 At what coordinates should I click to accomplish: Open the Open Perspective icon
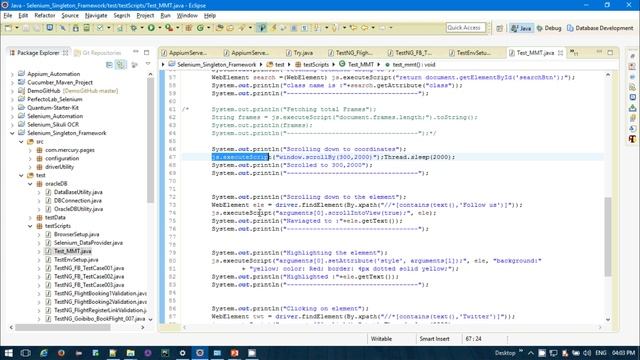pyautogui.click(x=500, y=28)
